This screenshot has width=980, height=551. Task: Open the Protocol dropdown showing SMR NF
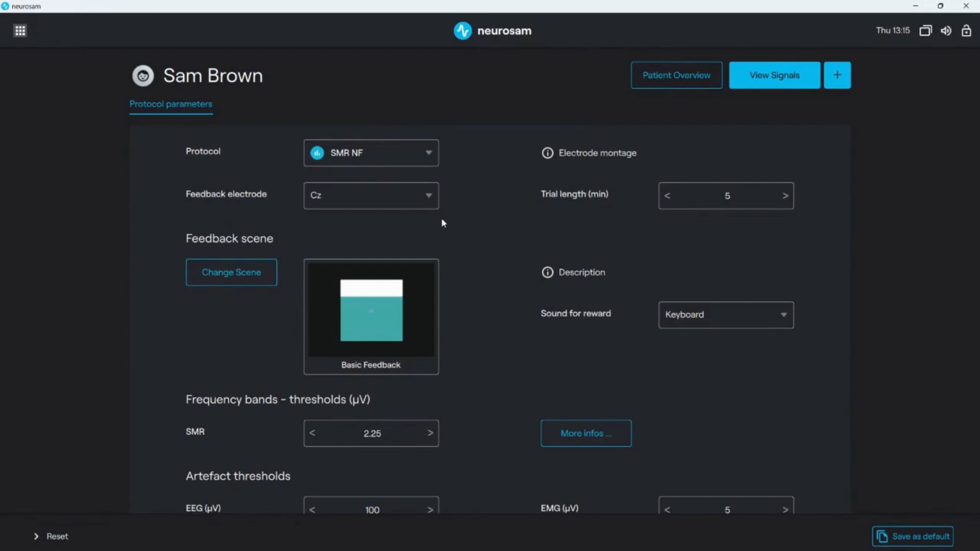tap(371, 153)
